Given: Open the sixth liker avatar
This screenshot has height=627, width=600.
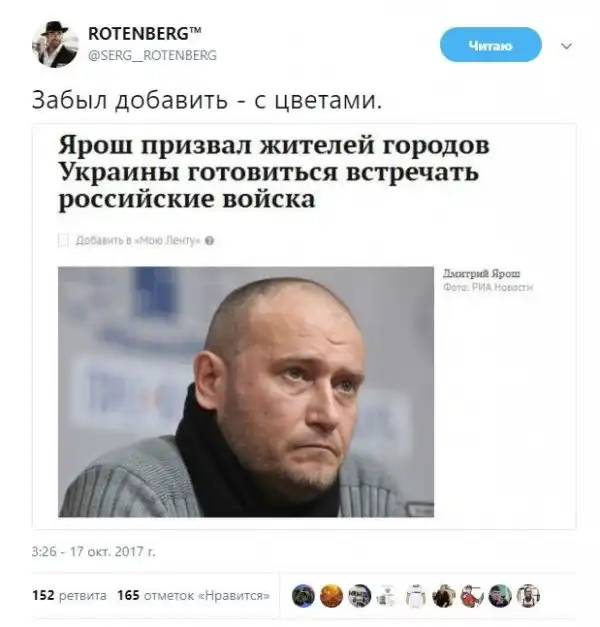Looking at the screenshot, I should tap(444, 596).
